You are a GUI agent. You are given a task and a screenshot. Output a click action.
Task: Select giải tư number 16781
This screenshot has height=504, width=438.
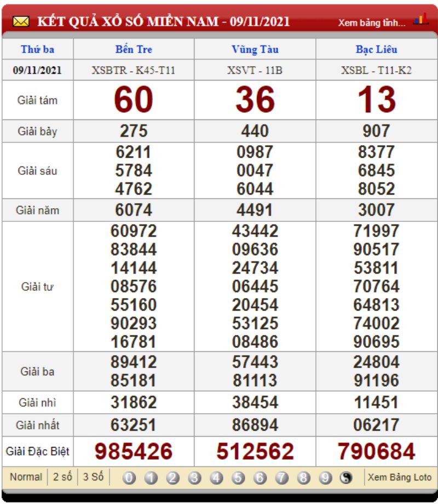[134, 342]
